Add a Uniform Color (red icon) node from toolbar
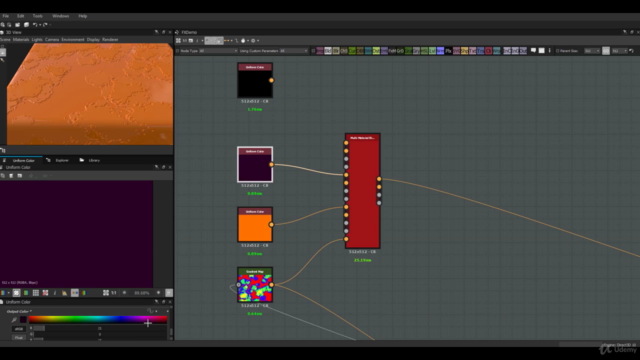640x360 pixels. (x=489, y=51)
